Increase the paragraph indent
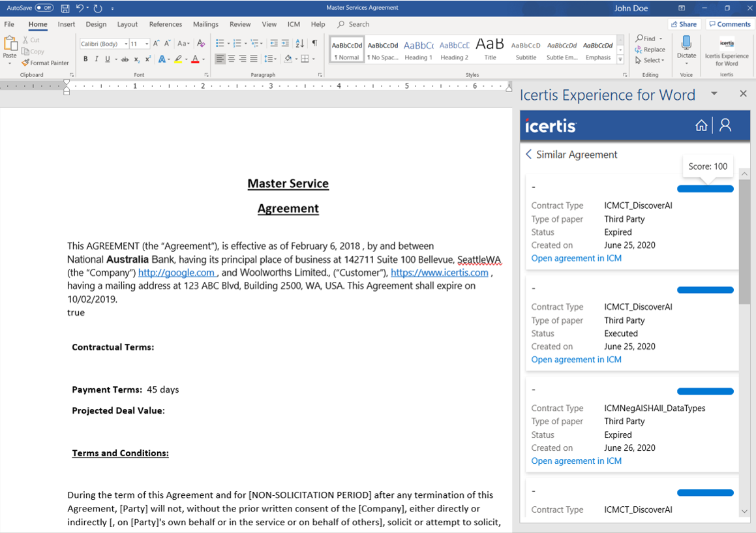756x533 pixels. click(x=286, y=44)
